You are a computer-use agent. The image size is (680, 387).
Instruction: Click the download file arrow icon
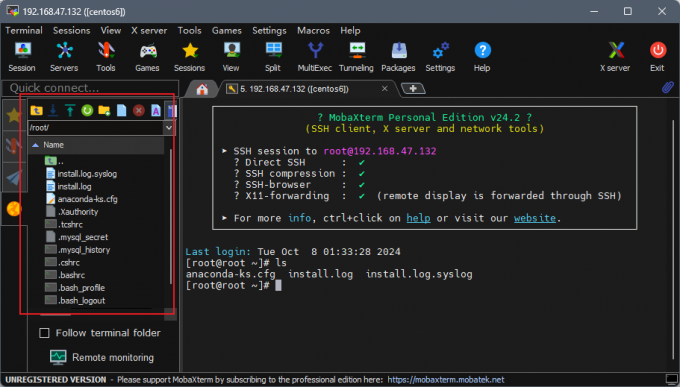(53, 111)
